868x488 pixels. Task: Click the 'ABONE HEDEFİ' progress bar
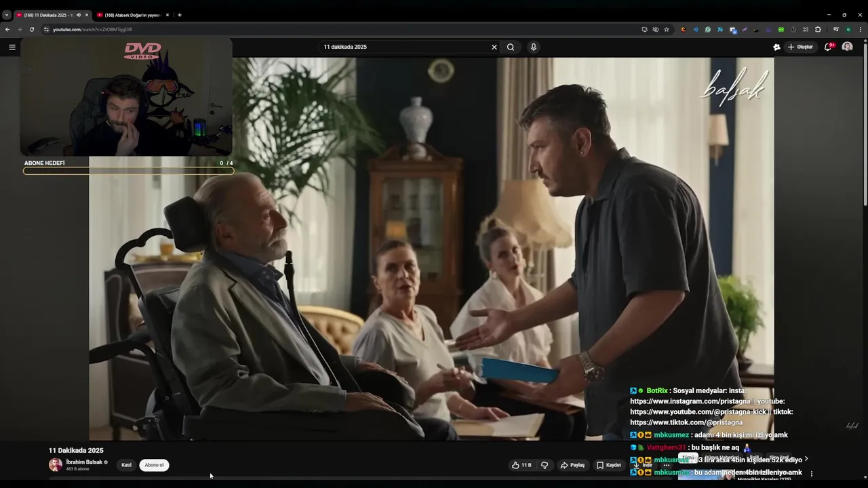(128, 171)
